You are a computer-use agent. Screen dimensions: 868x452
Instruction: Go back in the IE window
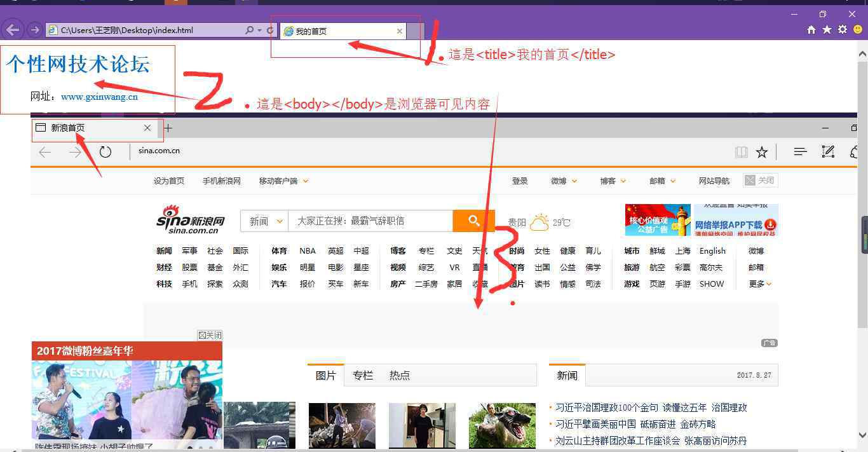[13, 29]
